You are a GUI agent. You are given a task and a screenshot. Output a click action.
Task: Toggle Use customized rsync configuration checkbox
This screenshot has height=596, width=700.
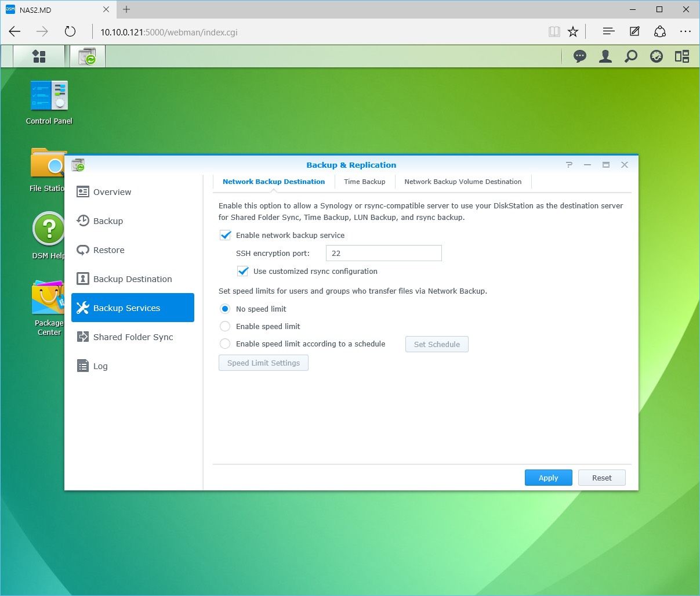click(x=243, y=271)
